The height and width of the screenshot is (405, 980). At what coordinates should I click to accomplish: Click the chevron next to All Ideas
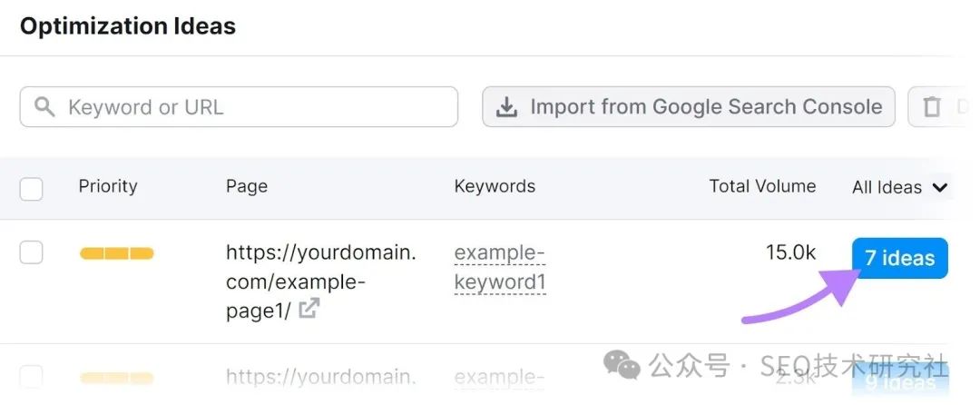[940, 187]
